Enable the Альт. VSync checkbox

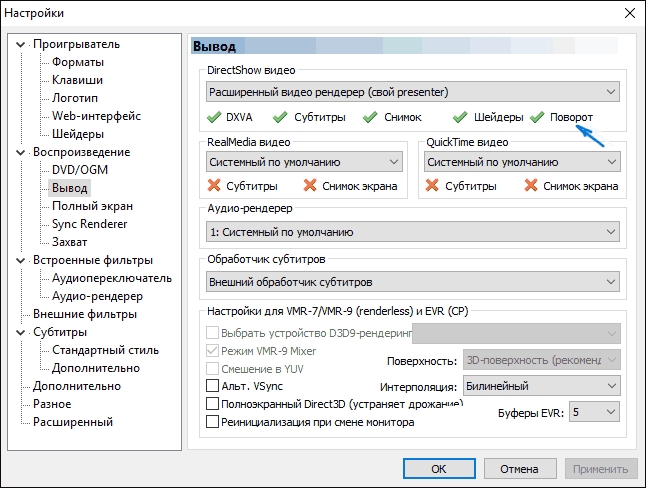[x=212, y=386]
